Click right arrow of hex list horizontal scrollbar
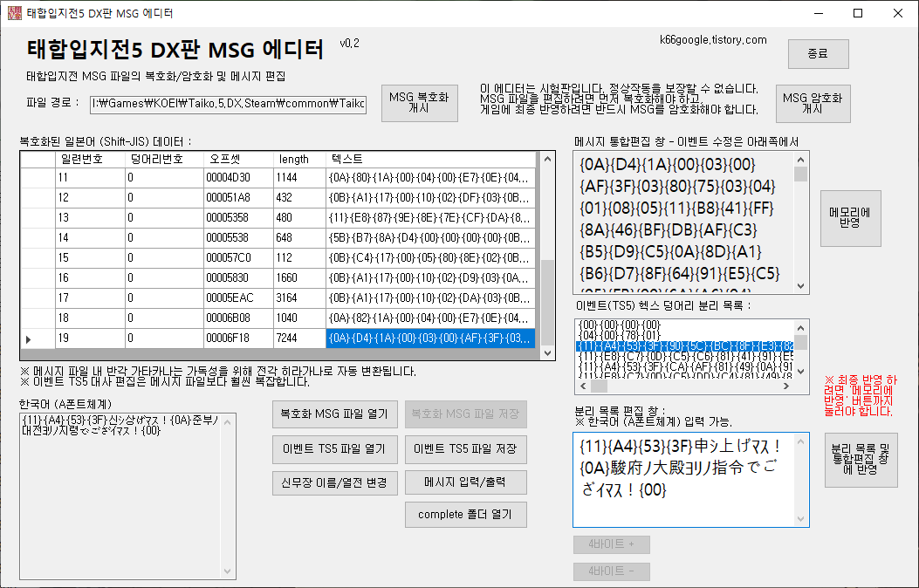 pyautogui.click(x=786, y=386)
